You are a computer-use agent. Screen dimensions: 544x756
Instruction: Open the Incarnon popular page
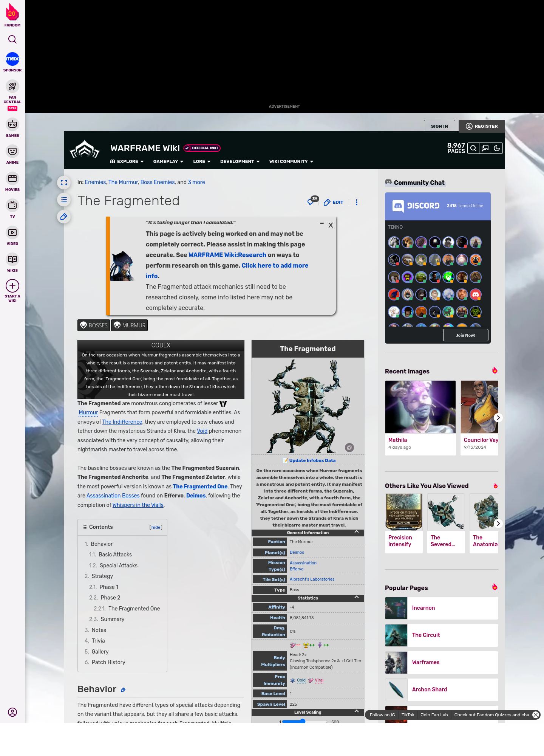pos(442,608)
